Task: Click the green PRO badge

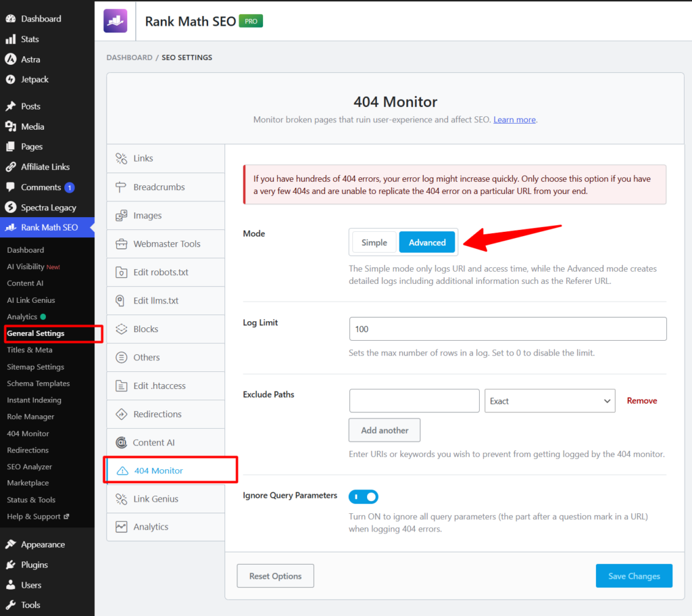Action: coord(251,21)
